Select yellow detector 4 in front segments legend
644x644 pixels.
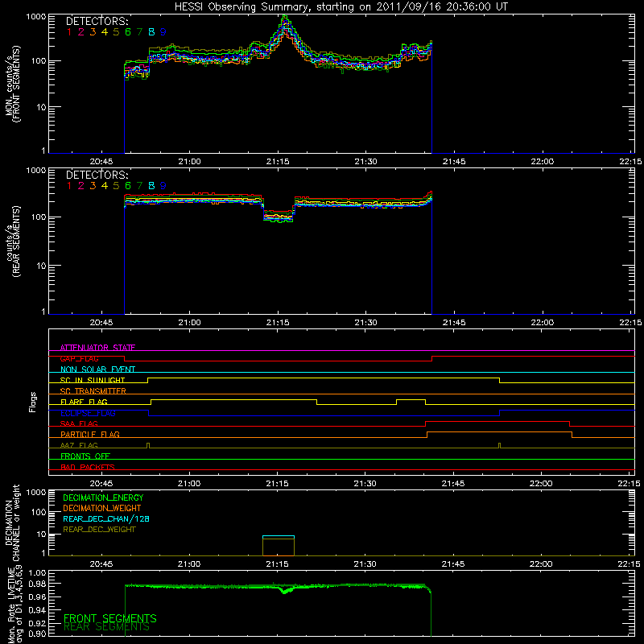tap(105, 32)
